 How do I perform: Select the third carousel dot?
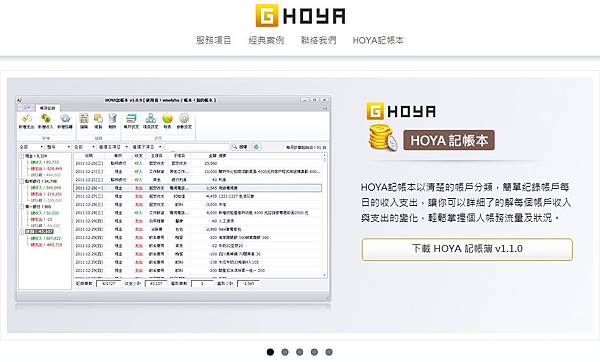tap(300, 352)
